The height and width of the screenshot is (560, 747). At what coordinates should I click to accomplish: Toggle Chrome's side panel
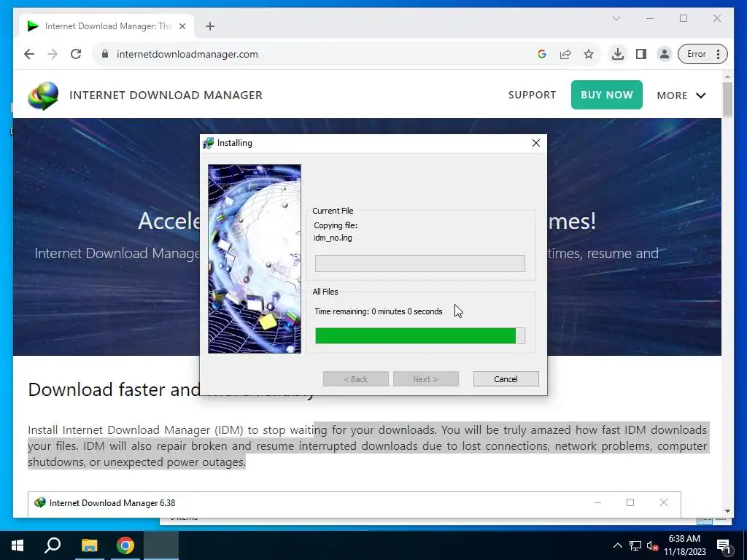click(641, 54)
